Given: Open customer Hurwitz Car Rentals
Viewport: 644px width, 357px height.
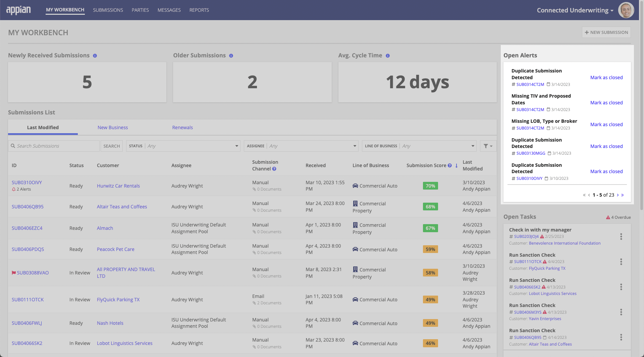Looking at the screenshot, I should coord(118,186).
